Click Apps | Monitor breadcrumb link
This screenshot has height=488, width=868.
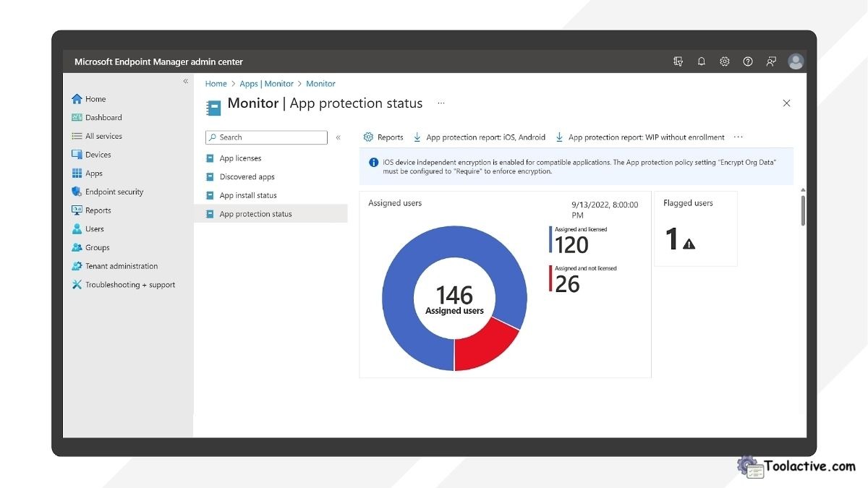(266, 84)
